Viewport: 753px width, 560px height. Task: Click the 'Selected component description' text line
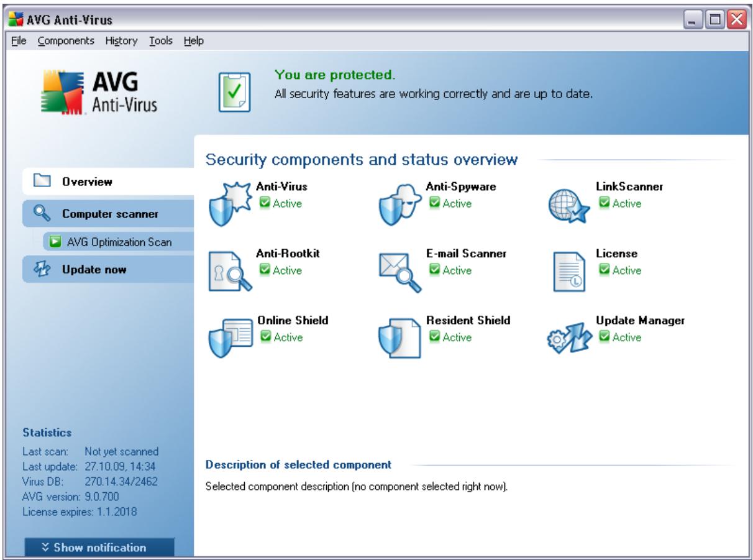click(x=357, y=485)
